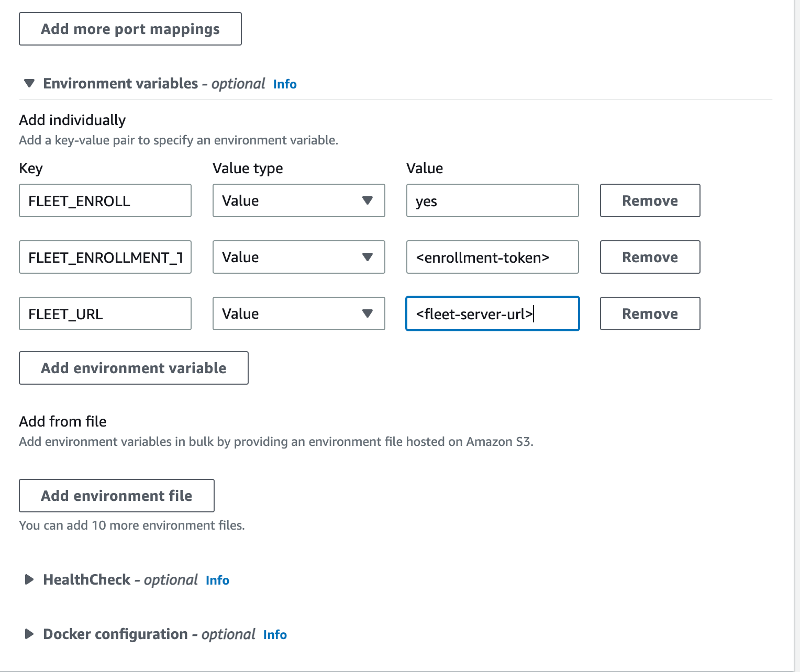Click Add environment variable button
This screenshot has height=672, width=800.
click(x=134, y=368)
